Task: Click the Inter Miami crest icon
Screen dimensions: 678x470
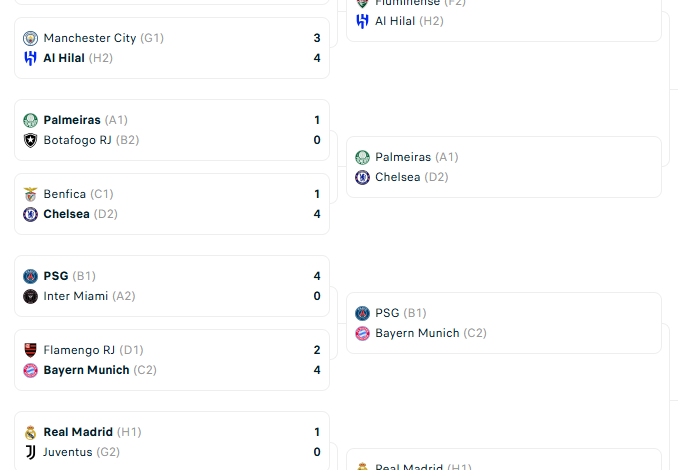Action: (x=30, y=296)
